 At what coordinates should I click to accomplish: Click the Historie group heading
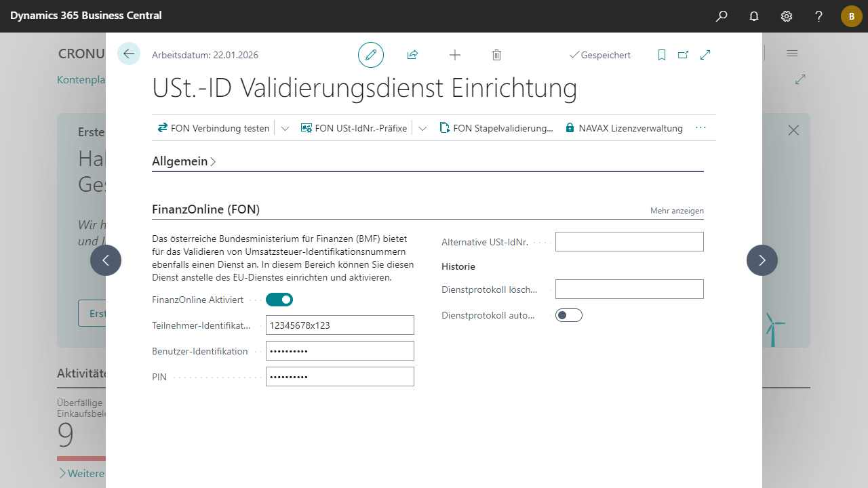[x=458, y=266]
